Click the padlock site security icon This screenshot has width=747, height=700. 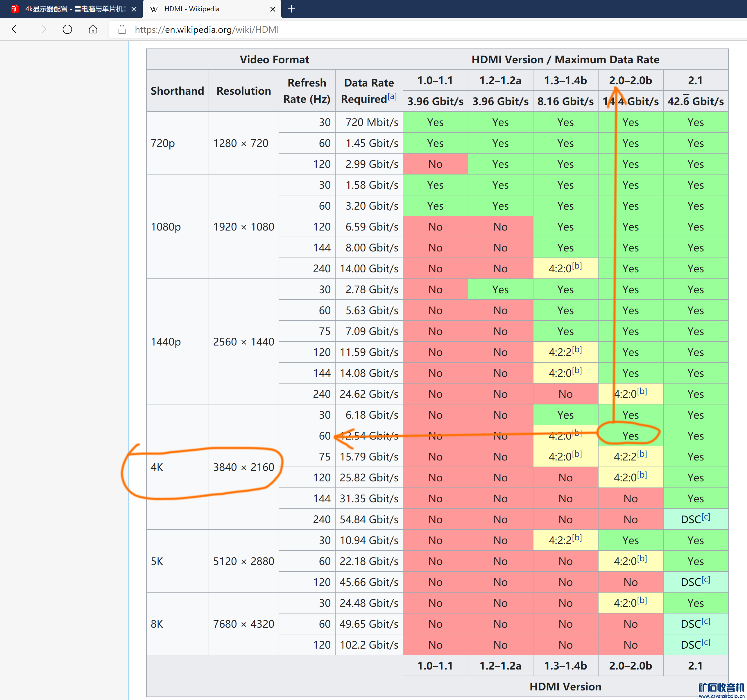pyautogui.click(x=122, y=30)
